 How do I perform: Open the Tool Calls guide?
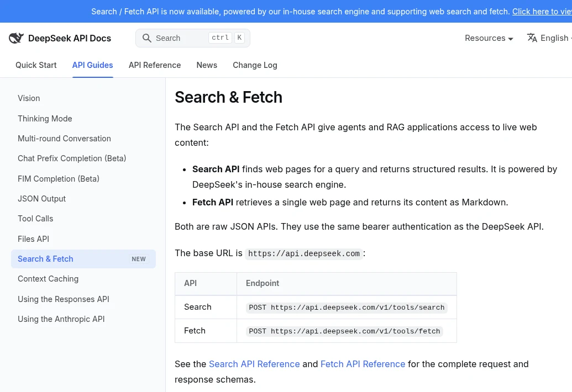click(83, 219)
